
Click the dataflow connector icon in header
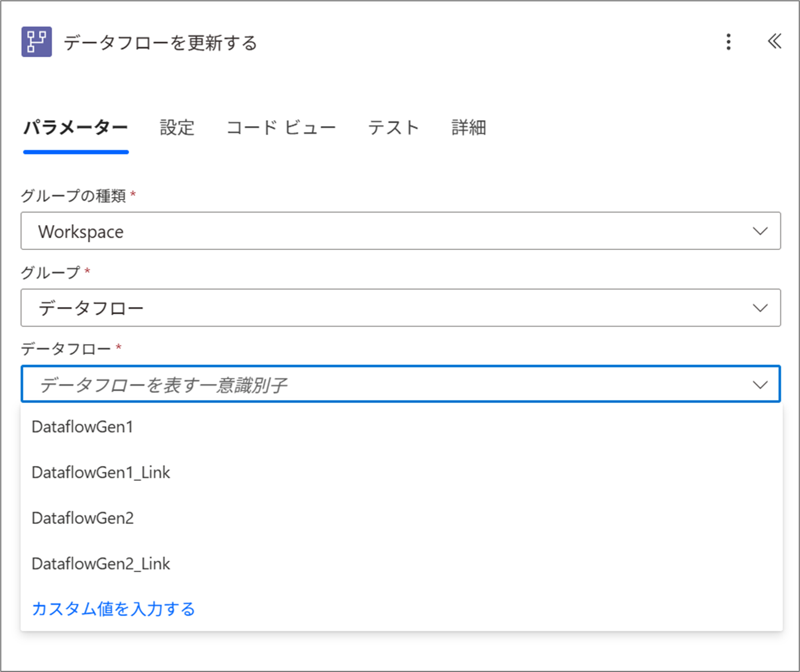36,42
